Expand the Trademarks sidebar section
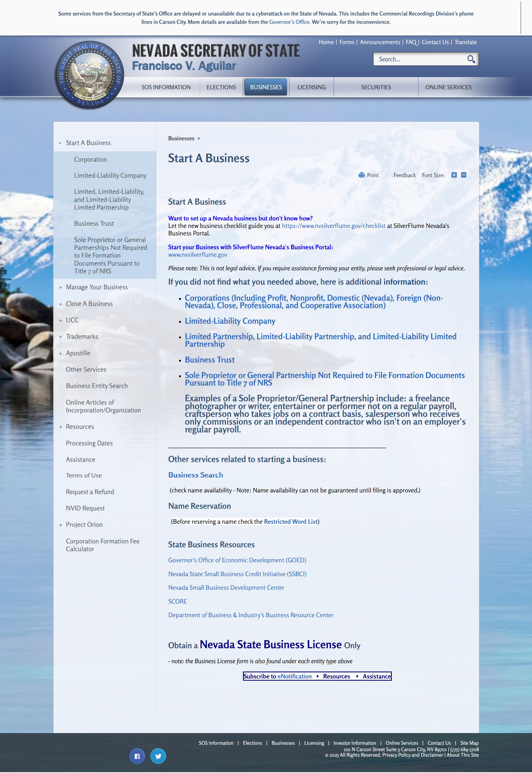 pos(60,337)
